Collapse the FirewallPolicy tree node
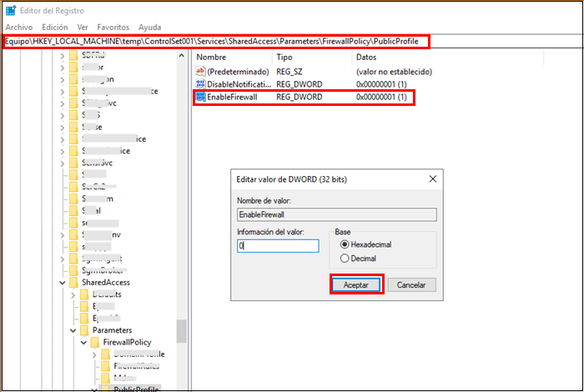The image size is (584, 392). (83, 342)
